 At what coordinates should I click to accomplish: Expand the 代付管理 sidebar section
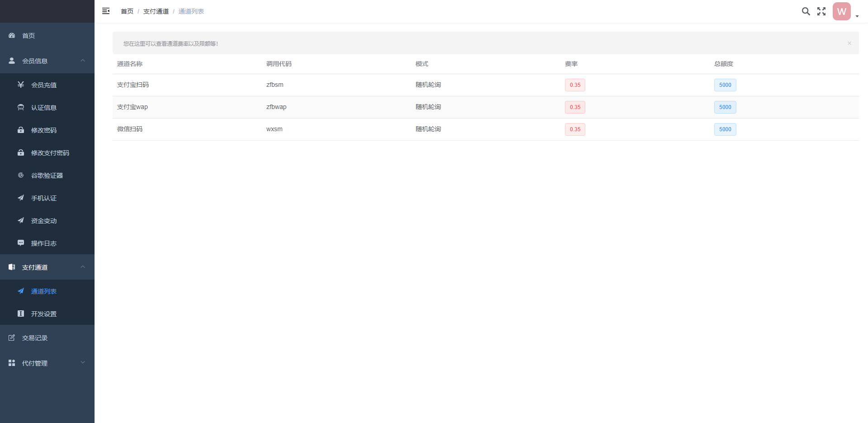point(82,362)
